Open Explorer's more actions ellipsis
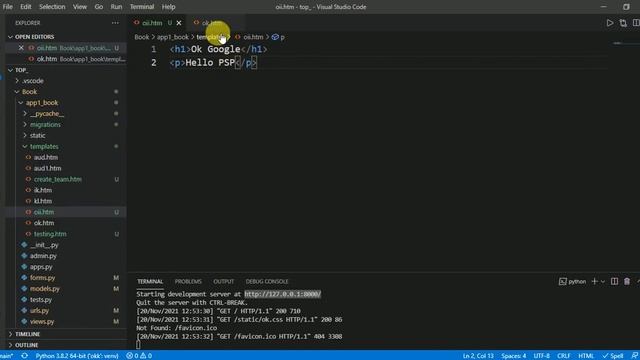The width and height of the screenshot is (640, 360). 115,23
